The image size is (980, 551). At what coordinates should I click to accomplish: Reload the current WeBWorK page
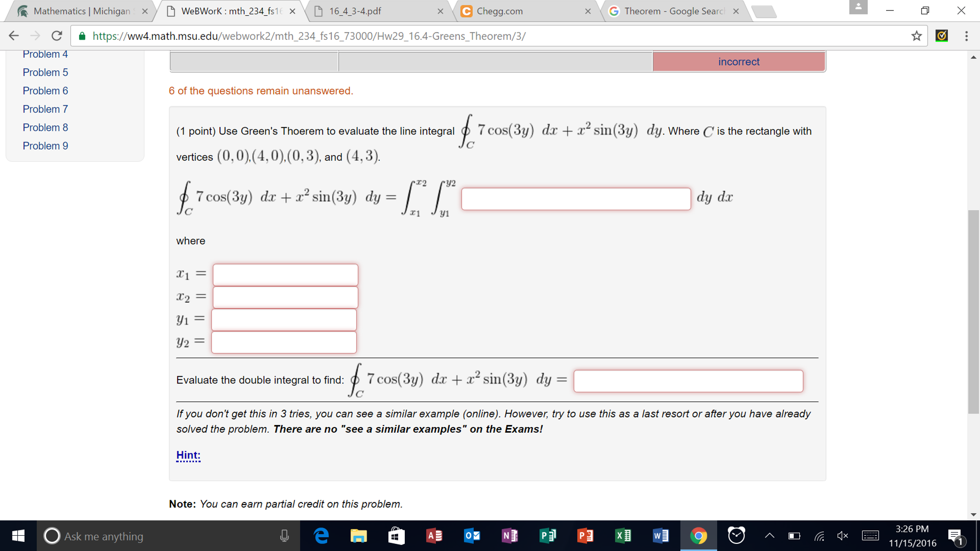coord(56,35)
